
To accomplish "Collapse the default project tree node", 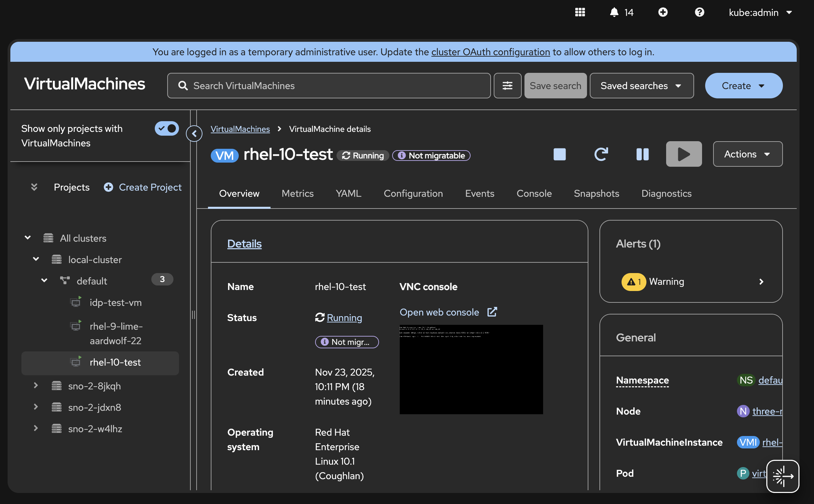I will (x=44, y=281).
